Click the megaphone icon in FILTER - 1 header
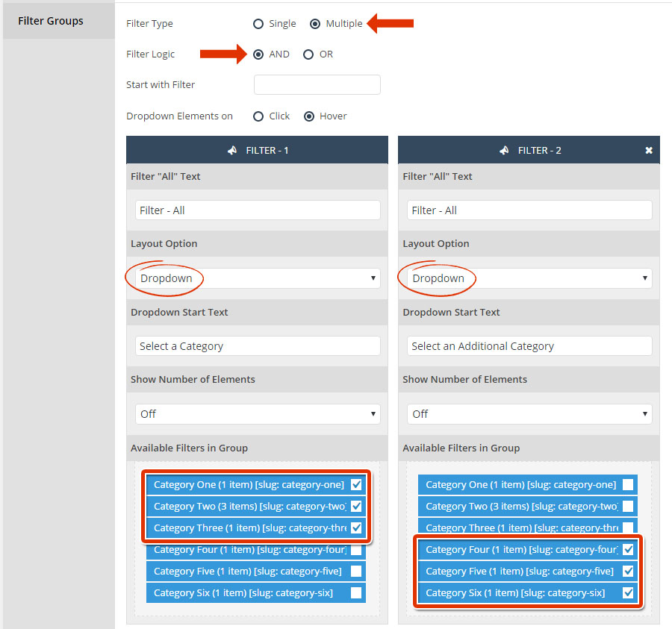Screen dimensions: 672x629 click(x=232, y=150)
